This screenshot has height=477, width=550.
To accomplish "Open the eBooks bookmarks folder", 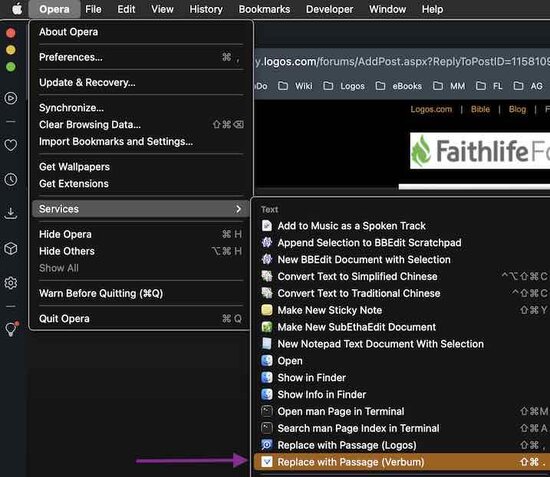I will click(x=398, y=86).
